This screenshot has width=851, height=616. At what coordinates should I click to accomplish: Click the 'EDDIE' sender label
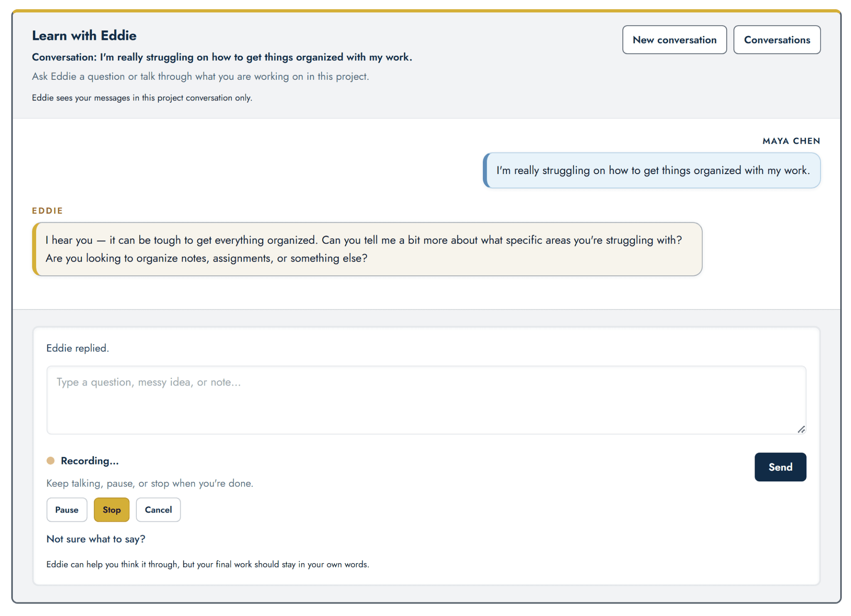47,211
